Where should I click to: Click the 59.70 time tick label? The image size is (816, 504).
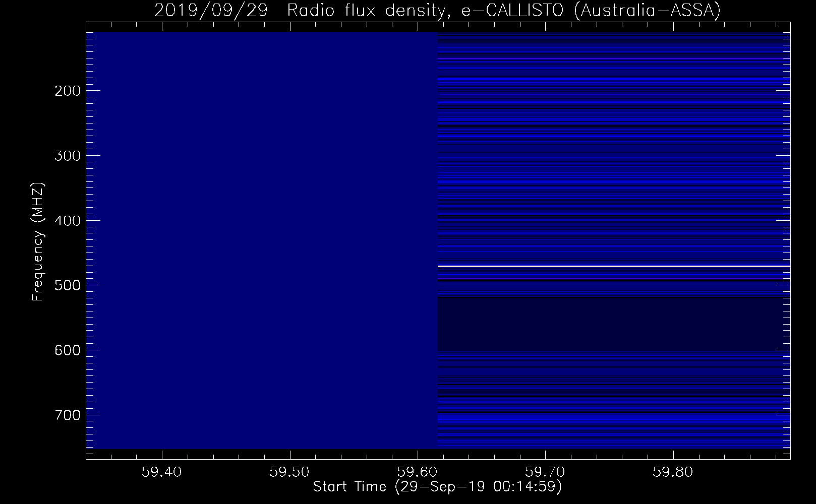point(545,472)
